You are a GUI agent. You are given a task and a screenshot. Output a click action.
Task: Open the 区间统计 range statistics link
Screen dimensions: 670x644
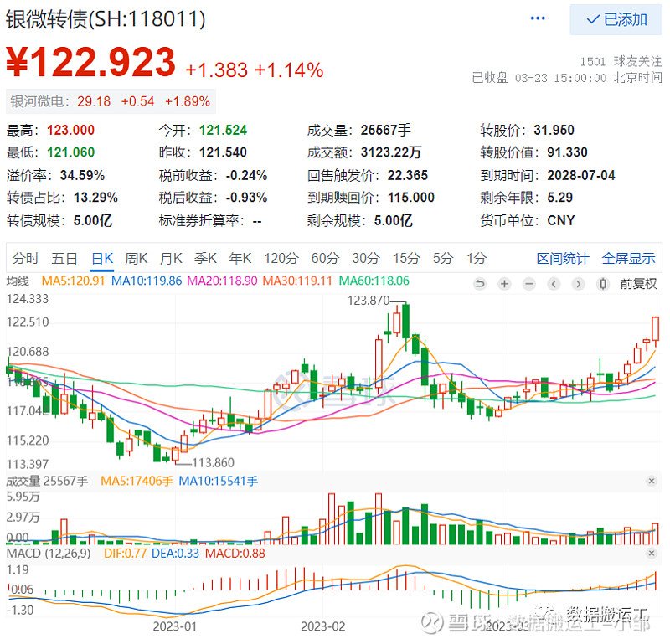[563, 259]
